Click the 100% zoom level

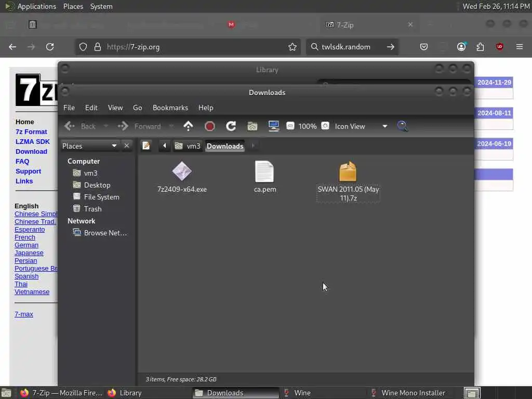click(308, 126)
